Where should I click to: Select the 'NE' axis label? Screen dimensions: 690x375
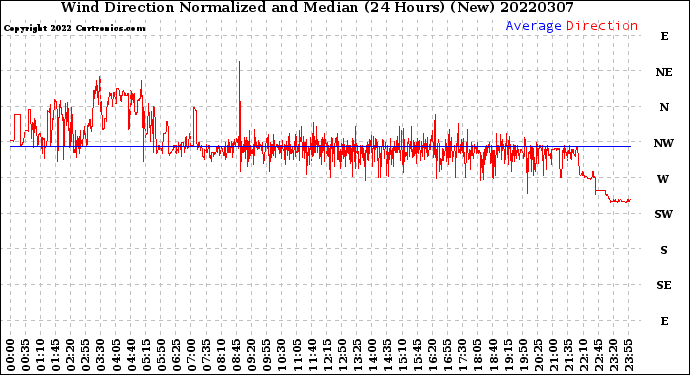(x=664, y=72)
